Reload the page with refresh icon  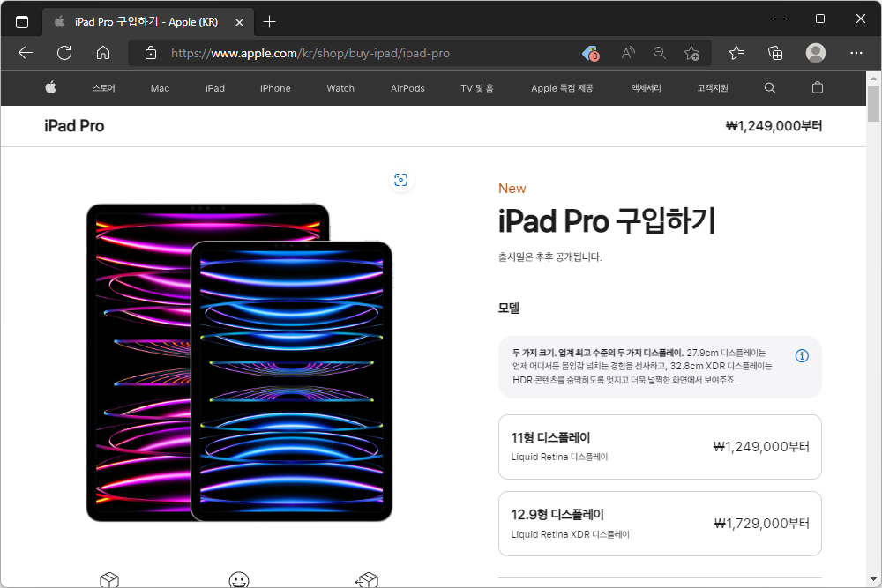[x=64, y=54]
